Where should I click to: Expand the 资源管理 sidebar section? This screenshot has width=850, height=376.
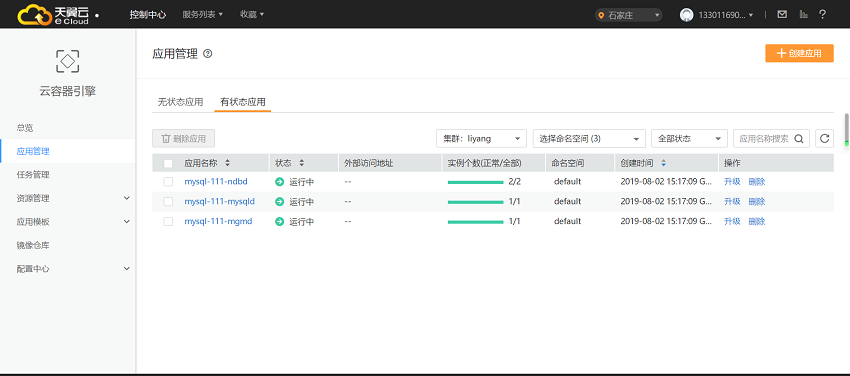pyautogui.click(x=68, y=198)
